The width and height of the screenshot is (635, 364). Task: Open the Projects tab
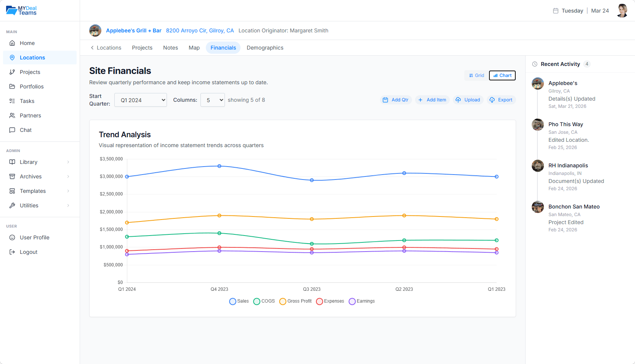pyautogui.click(x=142, y=48)
